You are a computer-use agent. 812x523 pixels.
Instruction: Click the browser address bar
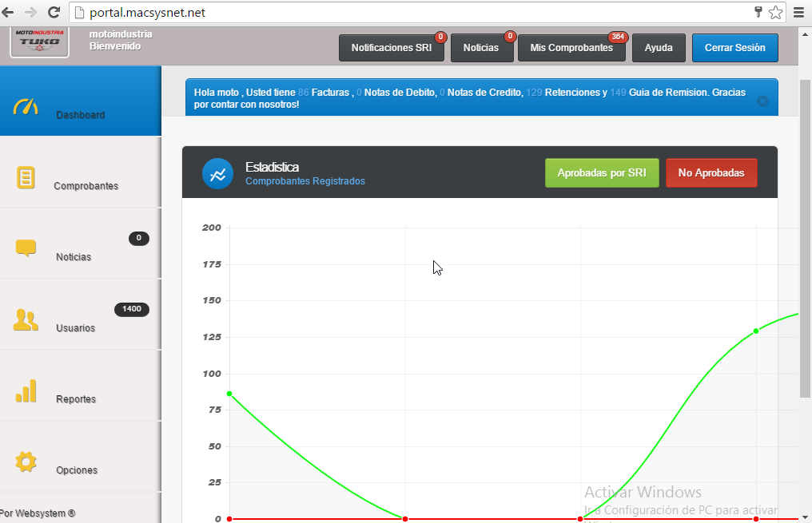tap(400, 12)
